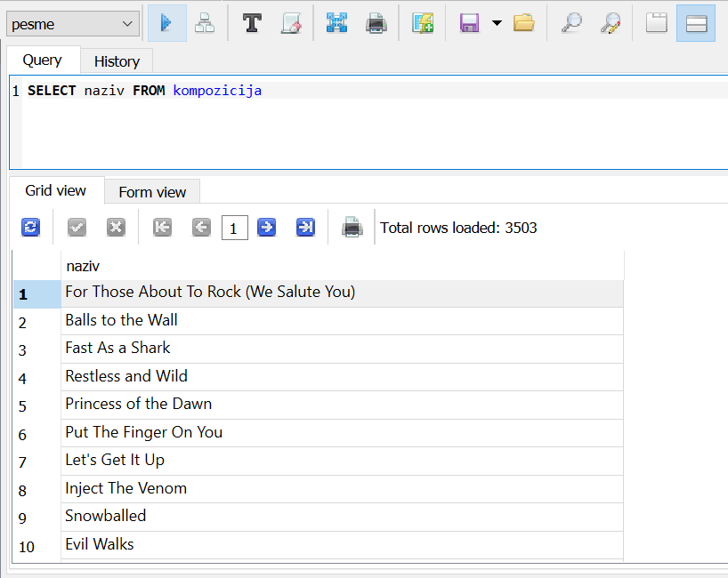
Task: Show results in separate tab icon
Action: pyautogui.click(x=657, y=23)
